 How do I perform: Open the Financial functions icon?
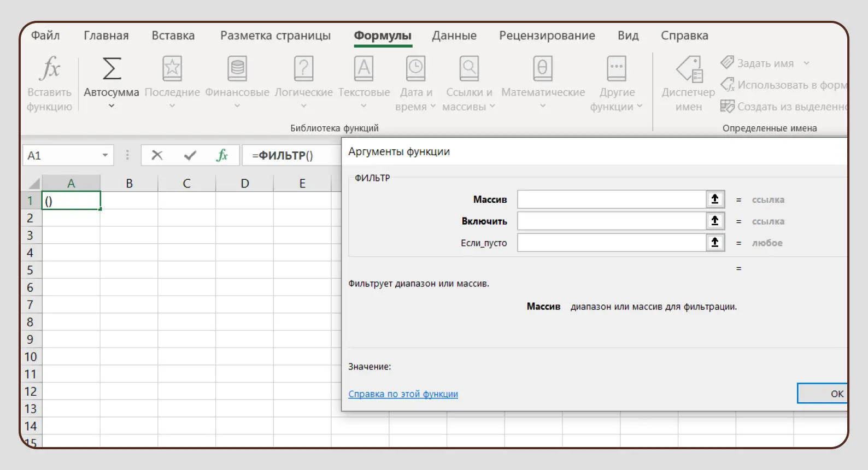(237, 69)
